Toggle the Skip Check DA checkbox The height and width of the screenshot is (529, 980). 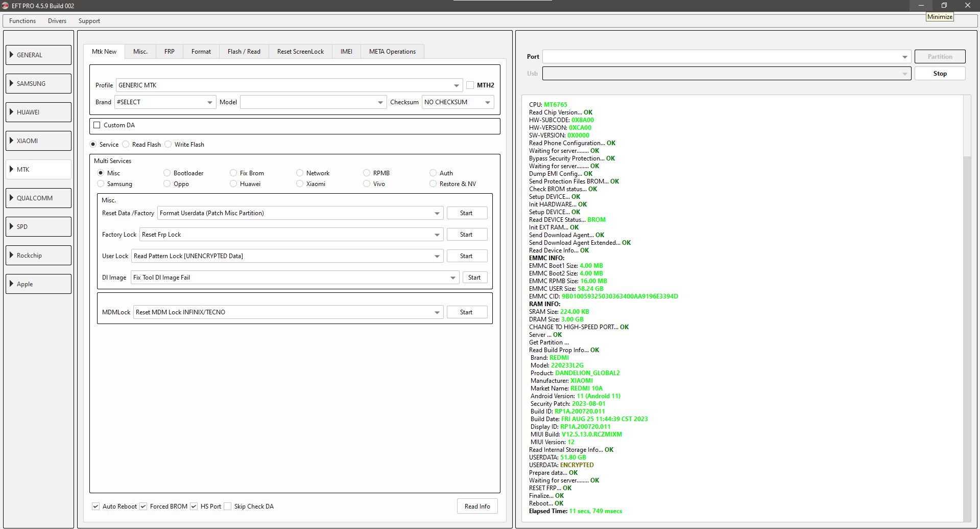coord(228,506)
